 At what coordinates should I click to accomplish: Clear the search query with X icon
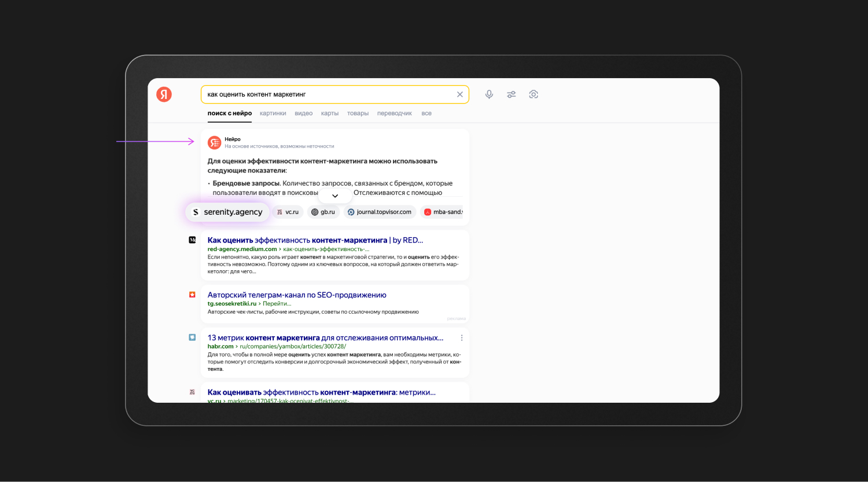point(460,94)
